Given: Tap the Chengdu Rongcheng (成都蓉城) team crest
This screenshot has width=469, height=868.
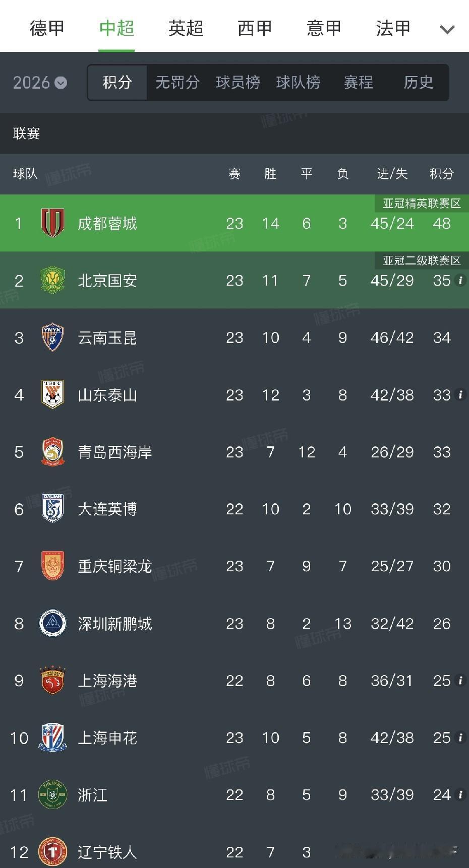Looking at the screenshot, I should coord(52,223).
